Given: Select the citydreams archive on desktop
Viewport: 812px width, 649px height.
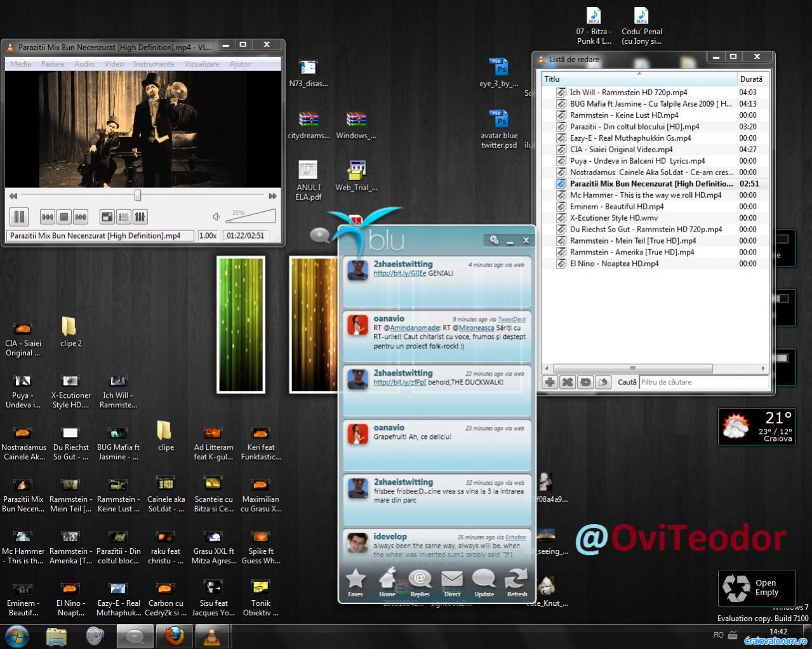Looking at the screenshot, I should tap(309, 125).
